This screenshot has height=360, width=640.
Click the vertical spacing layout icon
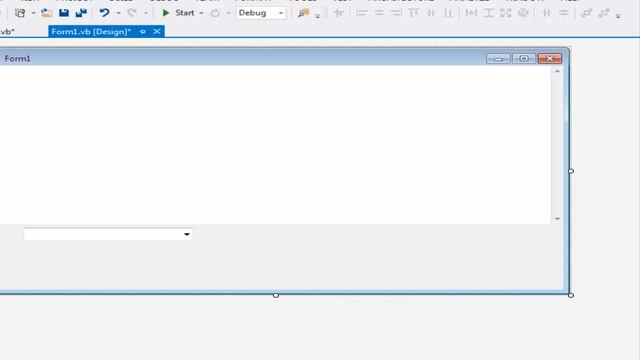point(563,13)
